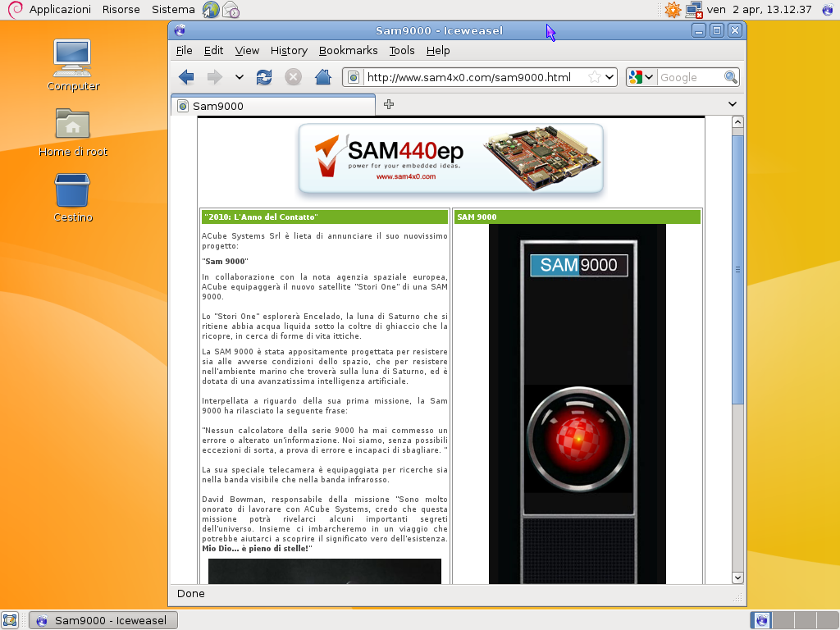Select the Sam9000 tab

(273, 106)
